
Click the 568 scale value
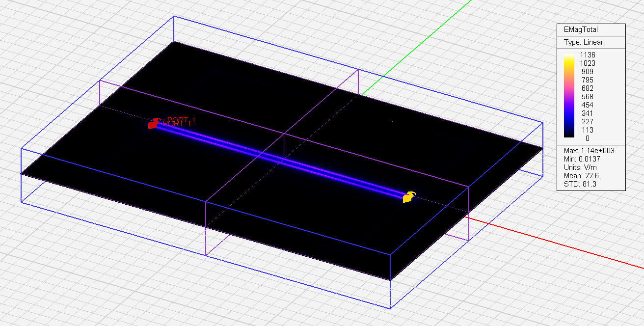[x=588, y=97]
